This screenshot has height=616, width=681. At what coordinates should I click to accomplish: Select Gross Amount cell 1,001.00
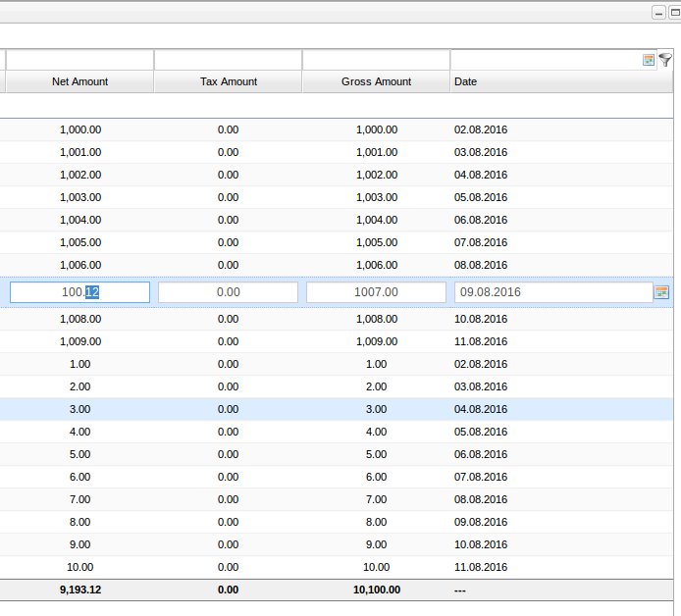[x=377, y=152]
